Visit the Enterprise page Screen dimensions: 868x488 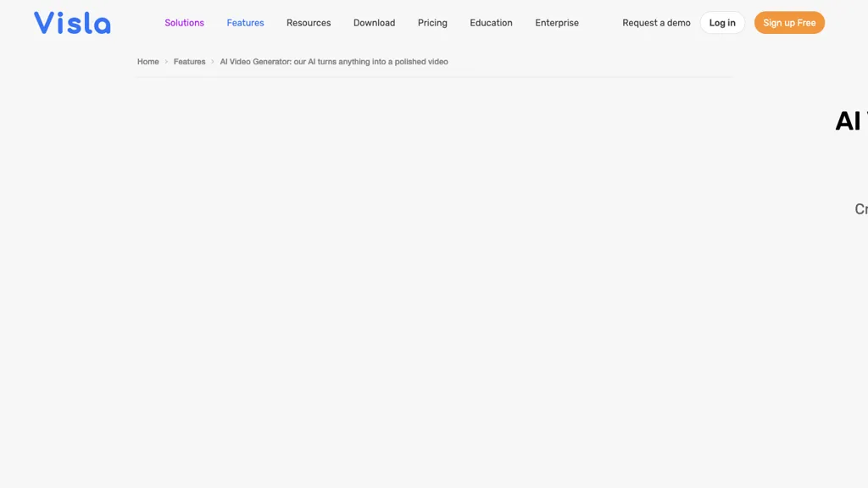pyautogui.click(x=557, y=23)
